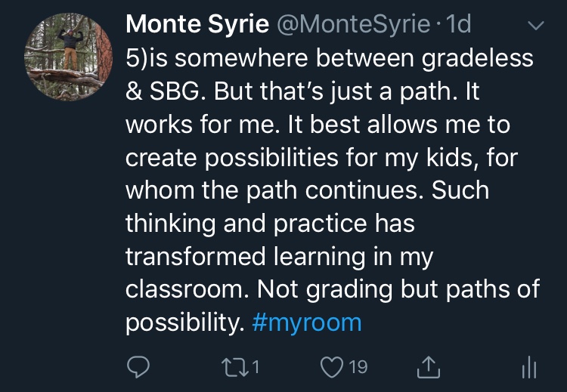Click the retweet count of 1
This screenshot has width=567, height=392.
point(256,367)
